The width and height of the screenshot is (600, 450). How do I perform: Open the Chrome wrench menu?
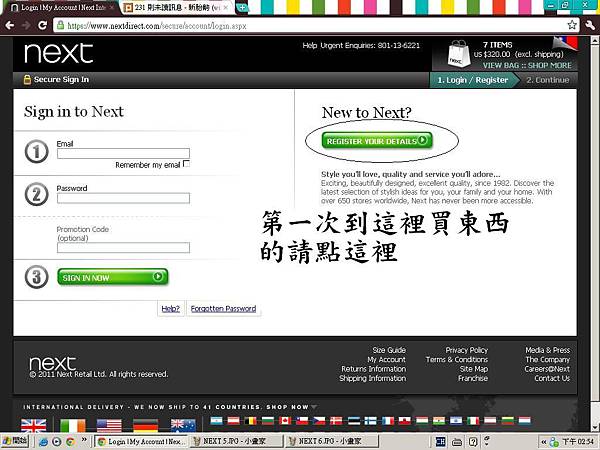coord(590,26)
